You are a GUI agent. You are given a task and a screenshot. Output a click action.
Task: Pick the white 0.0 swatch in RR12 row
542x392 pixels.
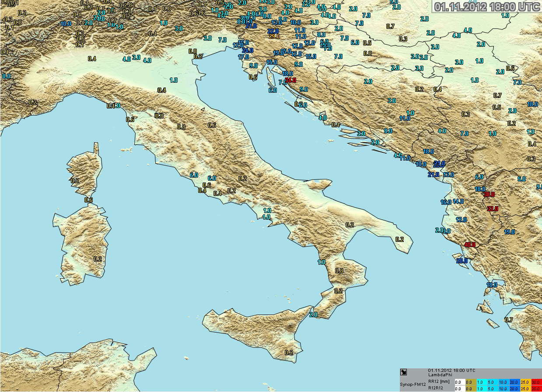point(460,381)
